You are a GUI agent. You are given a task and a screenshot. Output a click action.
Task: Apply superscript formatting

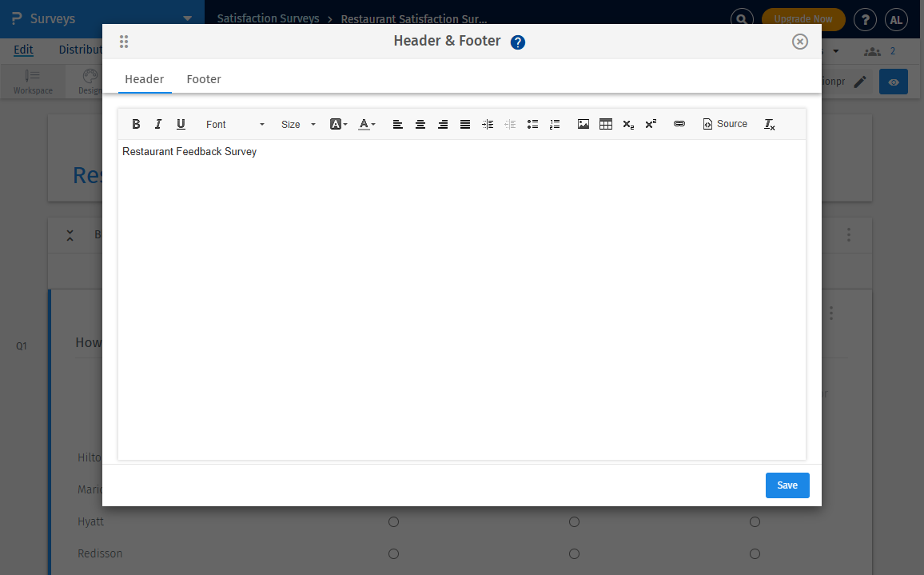coord(650,124)
